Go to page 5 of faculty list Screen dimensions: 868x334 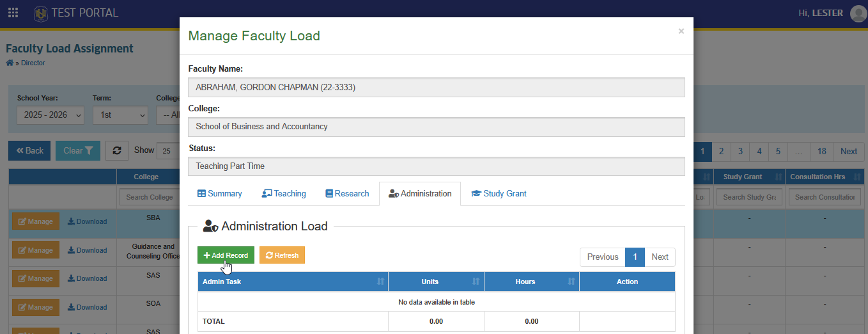[778, 151]
